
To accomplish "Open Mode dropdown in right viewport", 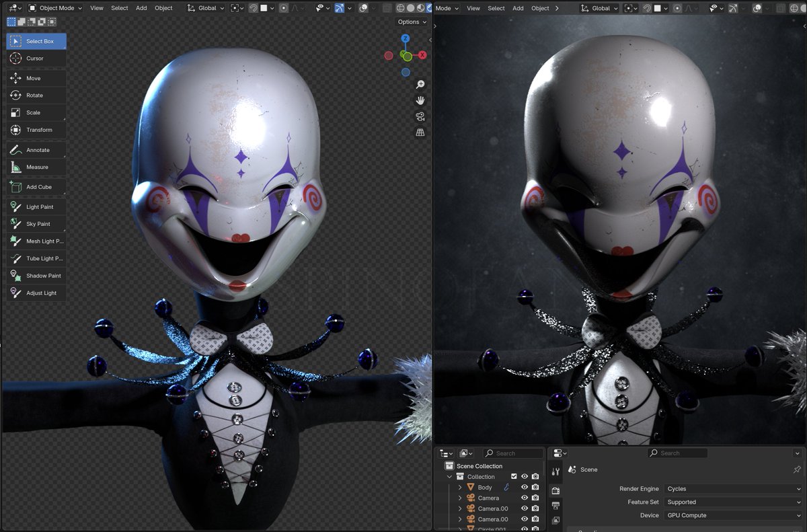I will [447, 8].
